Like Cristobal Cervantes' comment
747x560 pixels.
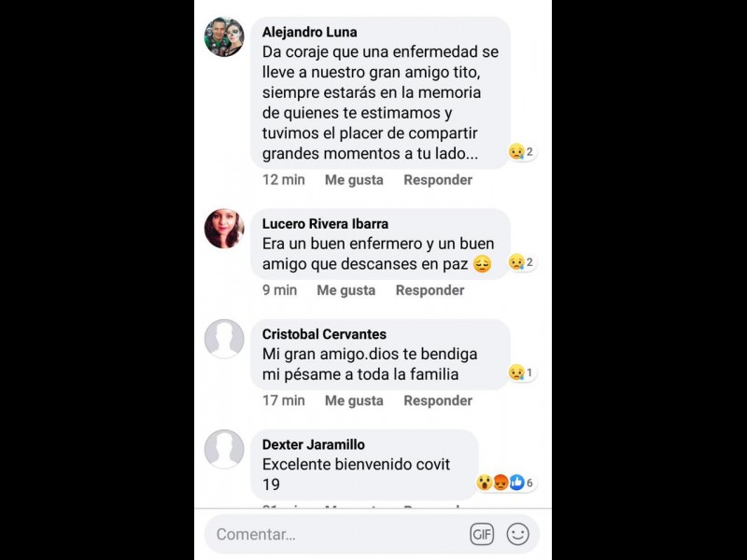pyautogui.click(x=354, y=401)
